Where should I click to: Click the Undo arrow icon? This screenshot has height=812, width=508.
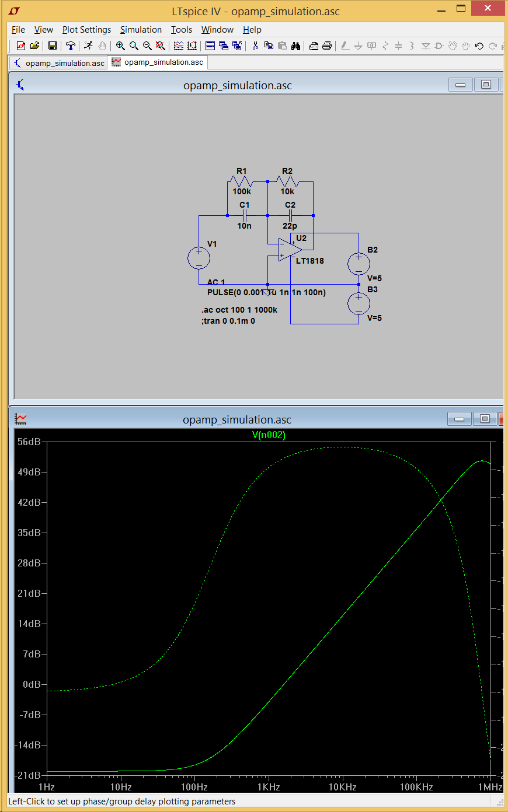click(x=479, y=45)
